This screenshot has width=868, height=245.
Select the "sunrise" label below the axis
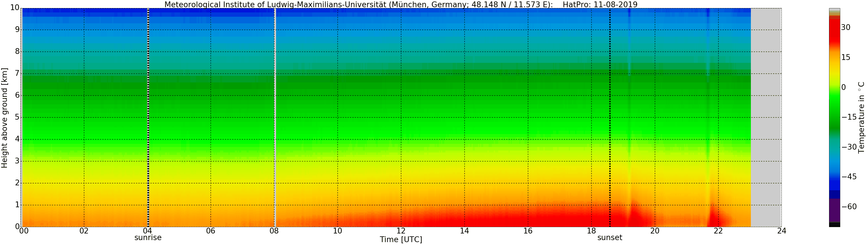(x=148, y=238)
